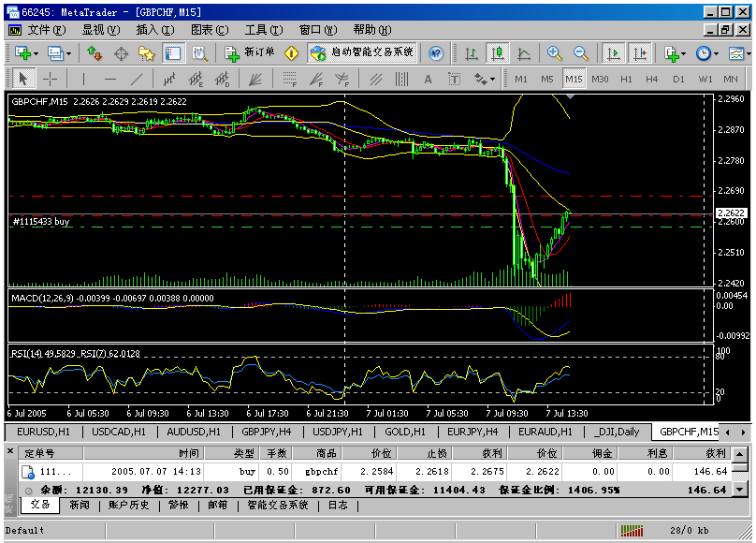Open the 插入 (Insert) menu
The width and height of the screenshot is (756, 543).
click(x=154, y=30)
